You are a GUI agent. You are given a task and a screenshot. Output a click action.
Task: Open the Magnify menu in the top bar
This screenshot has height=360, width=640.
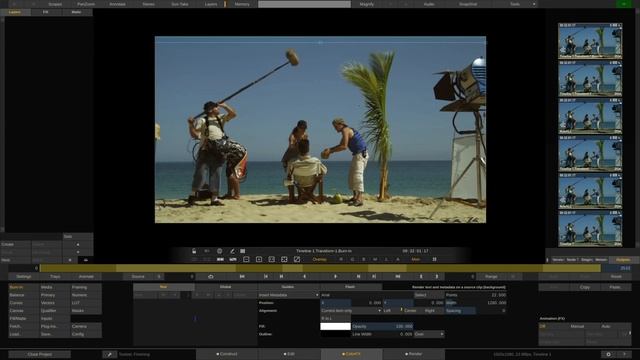[367, 4]
